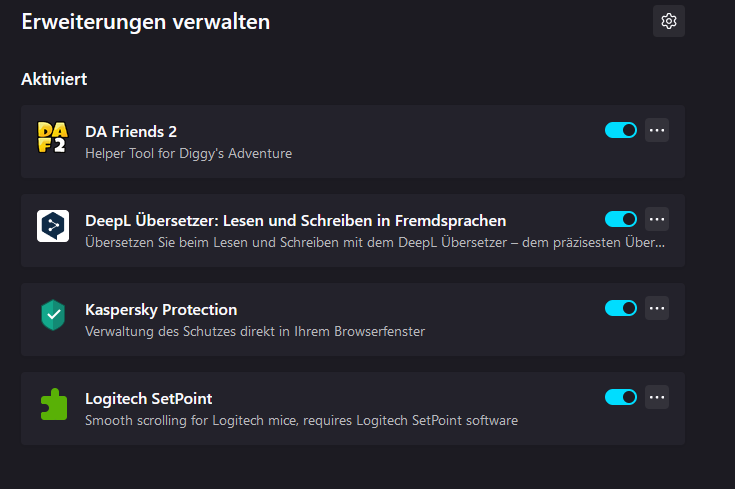The width and height of the screenshot is (735, 489).
Task: Open the three-dot menu for Logitech SetPoint
Action: (x=657, y=397)
